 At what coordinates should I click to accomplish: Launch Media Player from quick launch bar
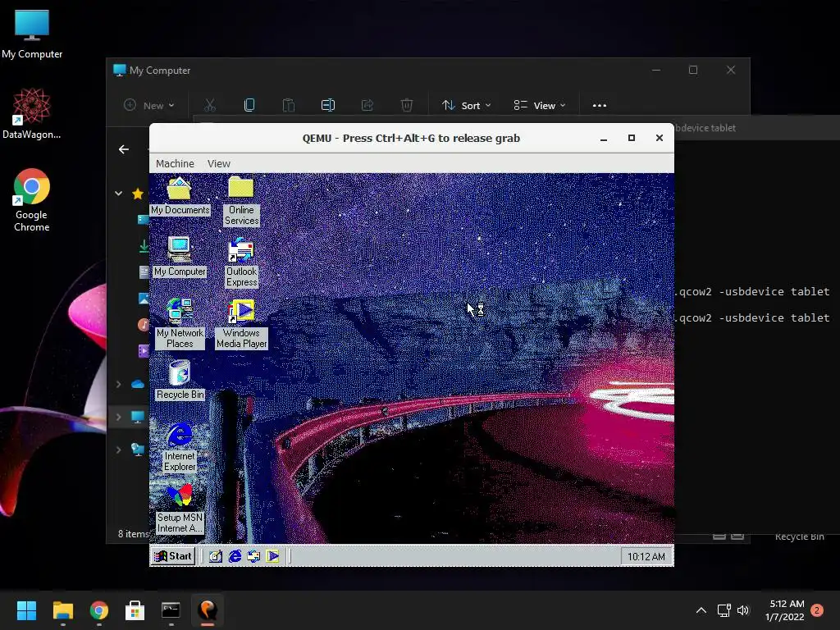(x=272, y=556)
